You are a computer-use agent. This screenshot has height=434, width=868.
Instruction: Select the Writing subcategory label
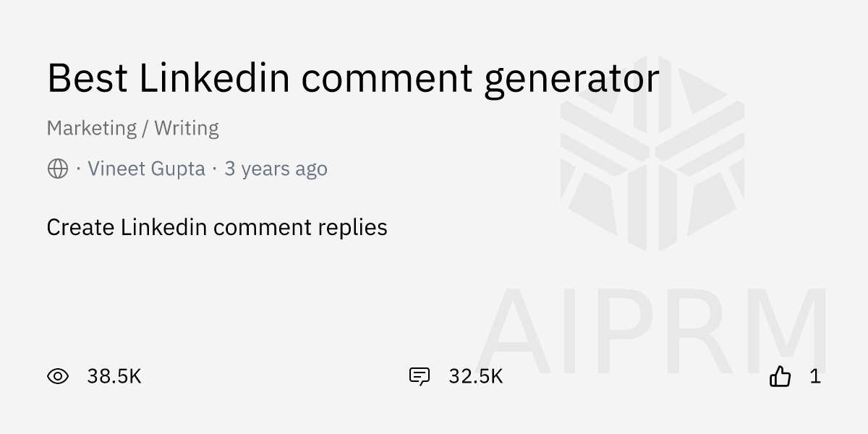click(x=187, y=128)
